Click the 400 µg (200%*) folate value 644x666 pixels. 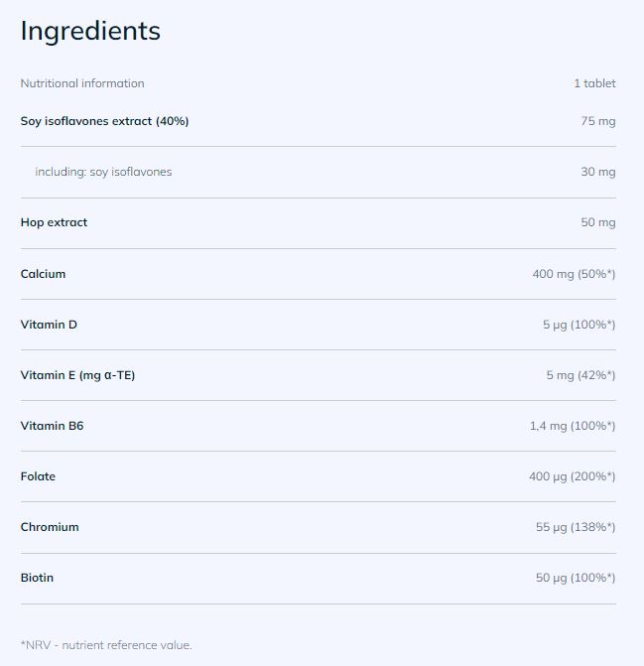[x=572, y=476]
